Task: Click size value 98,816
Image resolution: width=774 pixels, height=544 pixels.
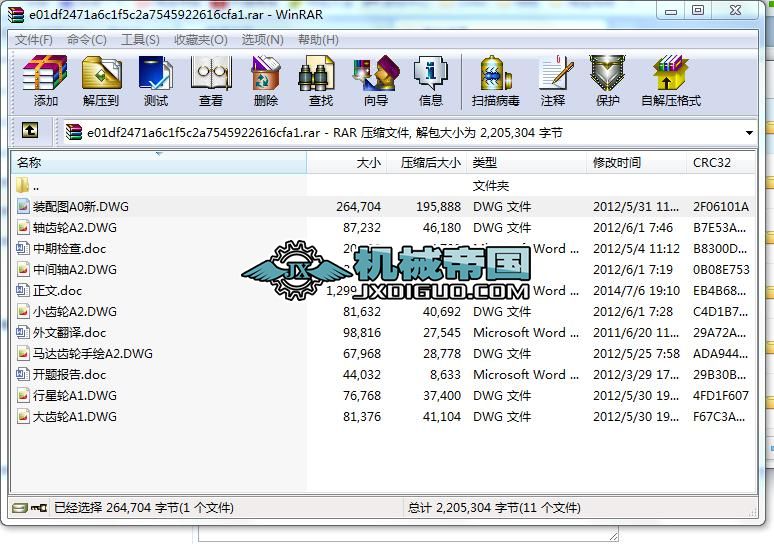Action: tap(362, 332)
